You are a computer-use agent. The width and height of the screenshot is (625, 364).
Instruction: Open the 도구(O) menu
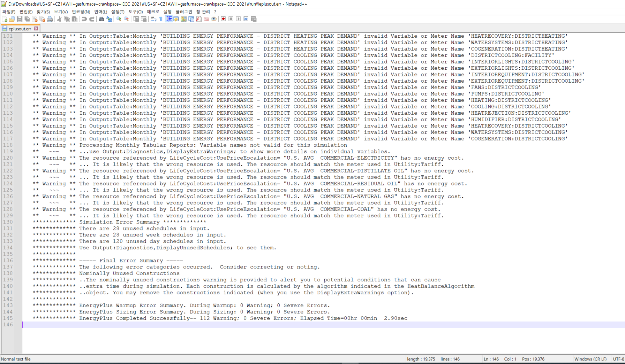(x=136, y=12)
